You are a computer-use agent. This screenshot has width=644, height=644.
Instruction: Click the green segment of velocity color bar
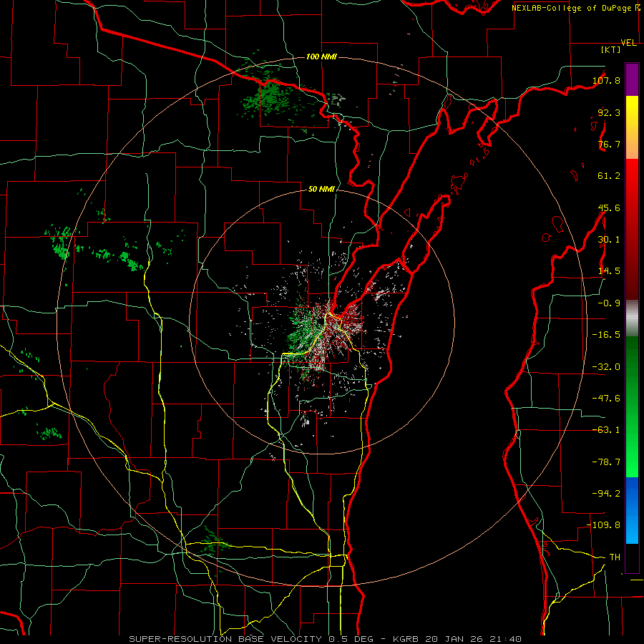point(632,406)
